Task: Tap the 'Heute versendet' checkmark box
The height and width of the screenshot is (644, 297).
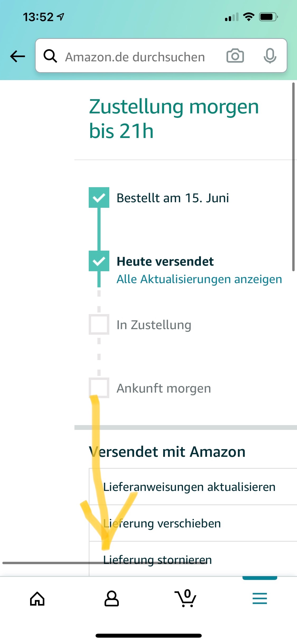Action: pyautogui.click(x=99, y=261)
